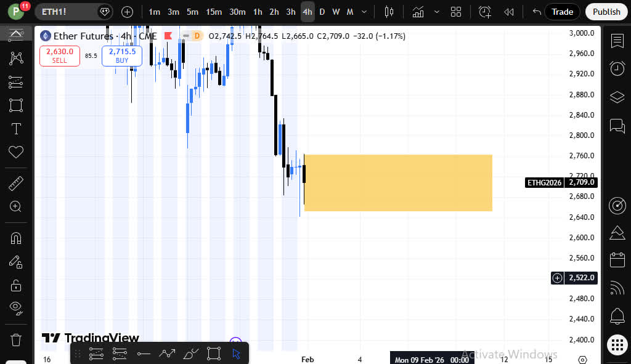
Task: Expand the dropdown arrow next to Indicators
Action: click(437, 12)
